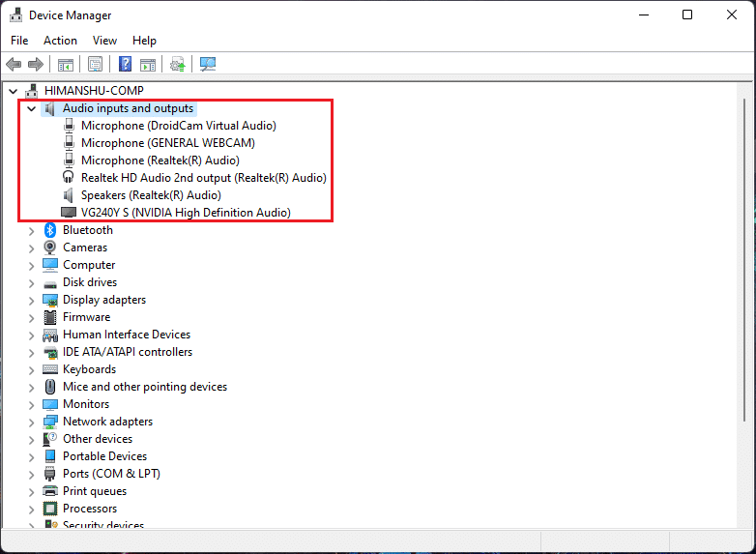Select the Network adapters label

click(107, 422)
